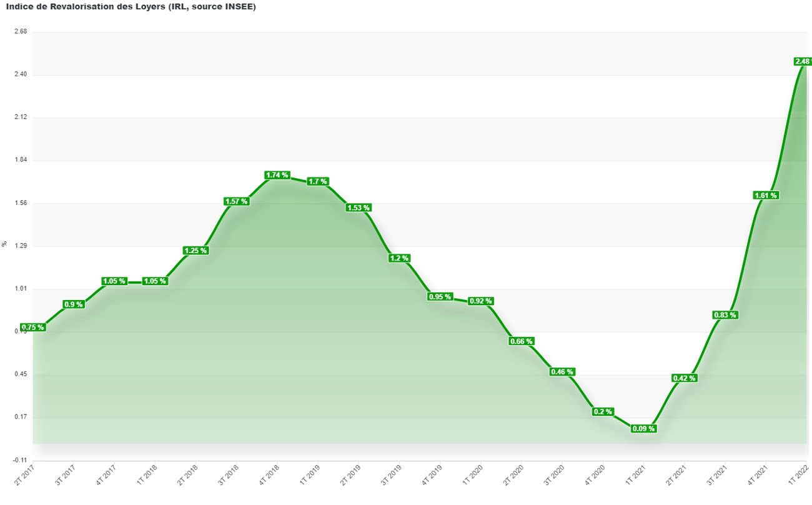Select the 0.83 % data point label
Viewport: 812px width, 505px height.
pyautogui.click(x=725, y=315)
